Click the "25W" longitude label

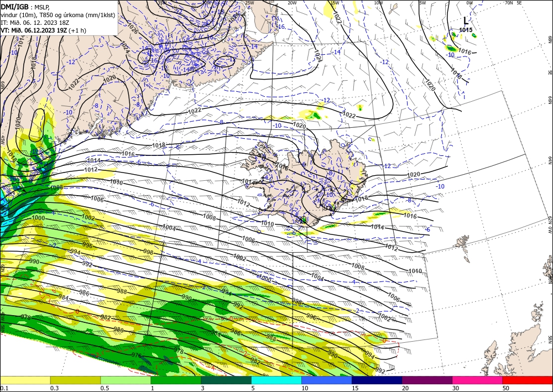pos(249,3)
